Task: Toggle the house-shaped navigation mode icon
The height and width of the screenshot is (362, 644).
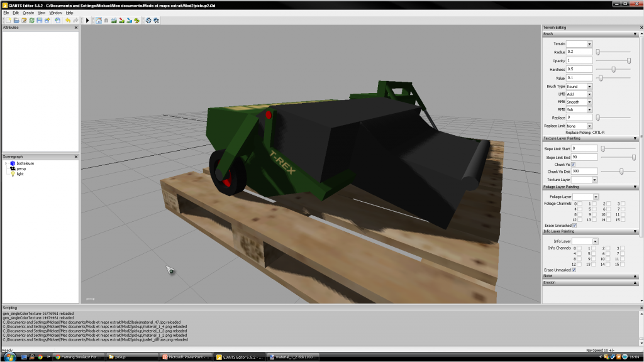Action: click(99, 21)
